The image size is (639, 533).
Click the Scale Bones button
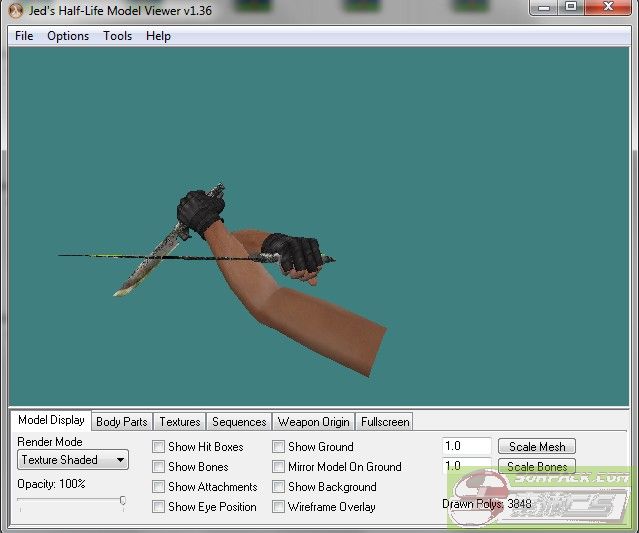coord(537,467)
